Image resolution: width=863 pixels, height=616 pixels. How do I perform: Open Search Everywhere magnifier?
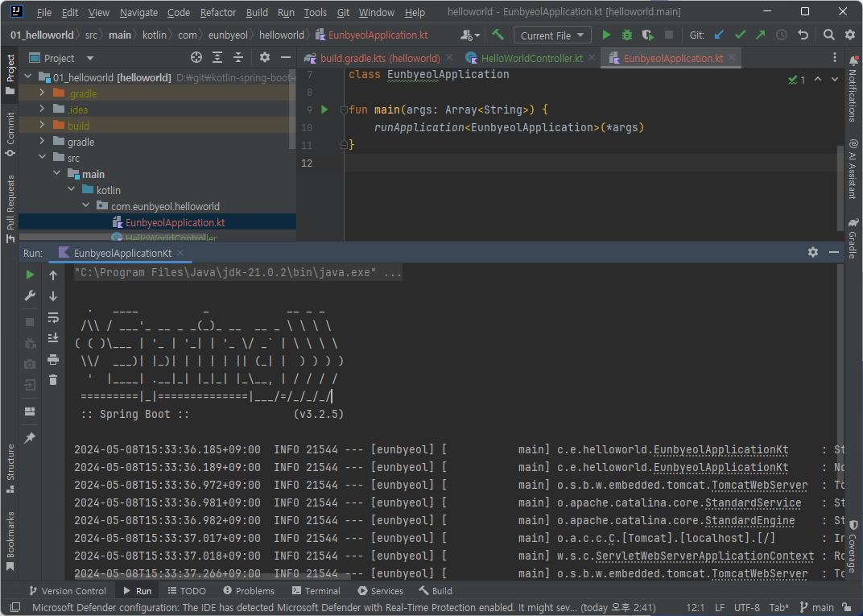[x=829, y=35]
